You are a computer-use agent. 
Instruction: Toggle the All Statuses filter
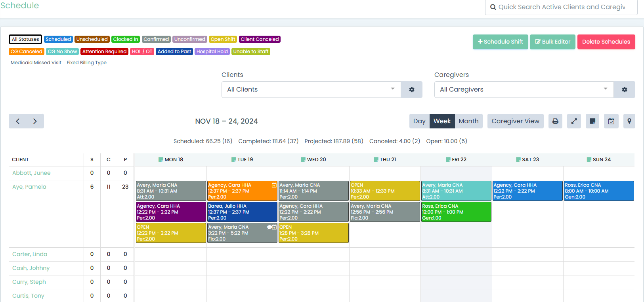click(25, 39)
